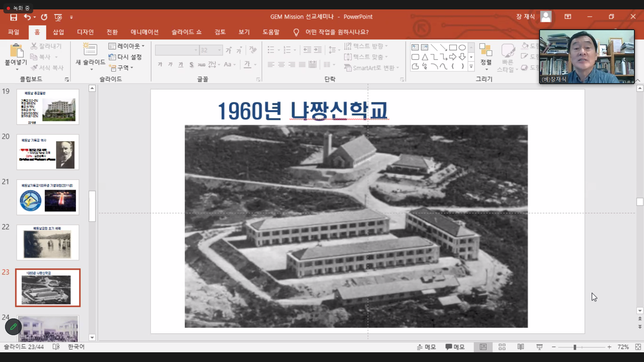Click Fit slide to window icon
Image resolution: width=644 pixels, height=362 pixels.
638,347
